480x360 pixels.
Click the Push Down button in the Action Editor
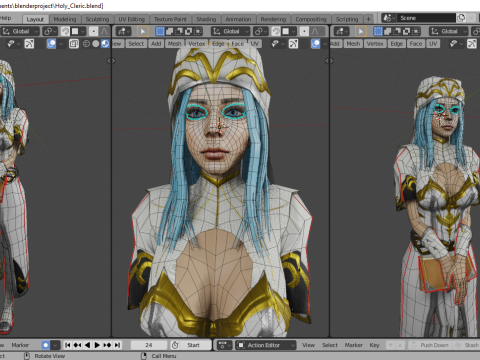point(430,345)
